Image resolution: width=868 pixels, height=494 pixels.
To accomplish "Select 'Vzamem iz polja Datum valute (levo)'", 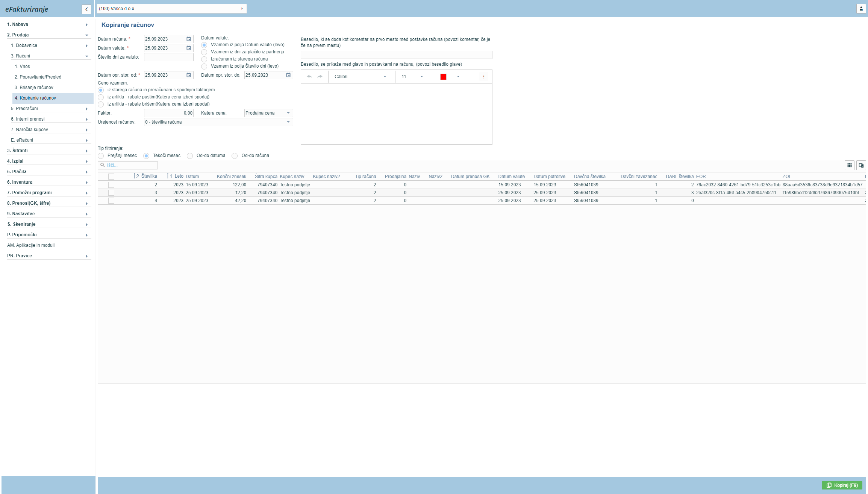I will pos(204,45).
